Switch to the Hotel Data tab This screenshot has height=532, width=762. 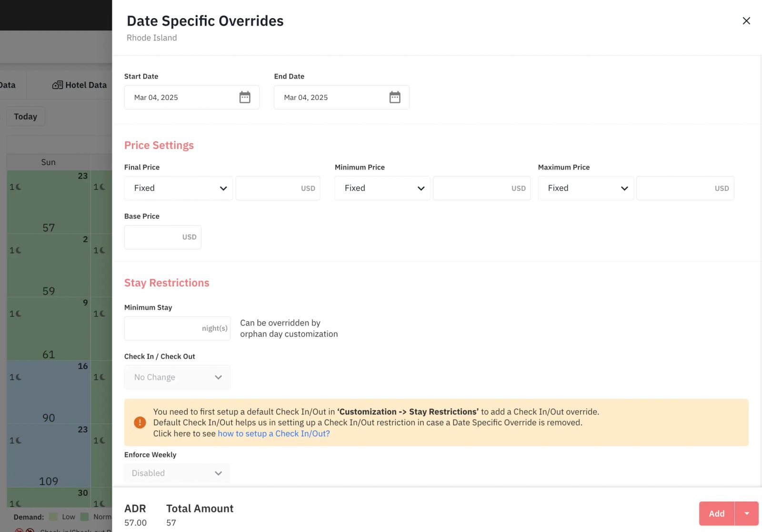pos(80,85)
